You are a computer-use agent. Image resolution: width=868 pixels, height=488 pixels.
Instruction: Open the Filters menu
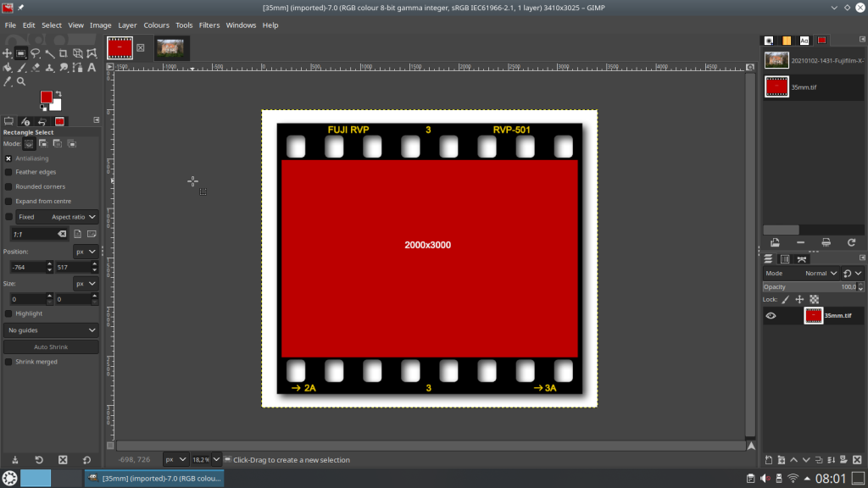[x=209, y=25]
